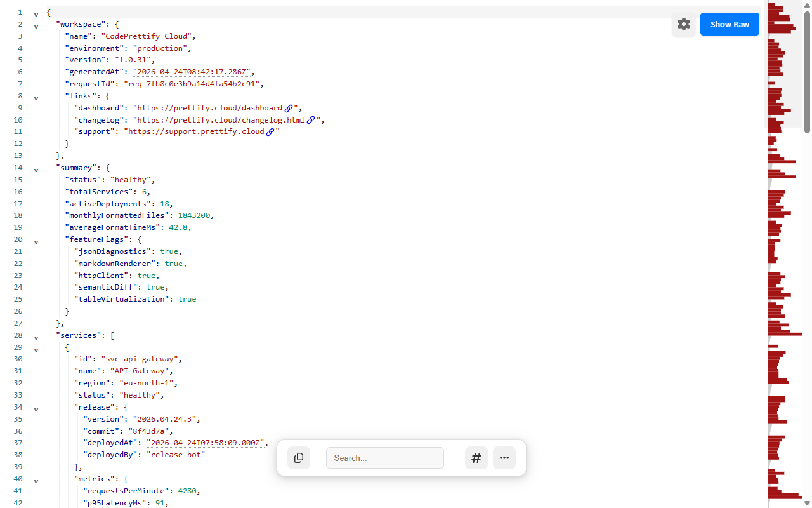The image size is (812, 508).
Task: Click the "https://prettify.cloud/changelog.html" URL
Action: [x=221, y=120]
